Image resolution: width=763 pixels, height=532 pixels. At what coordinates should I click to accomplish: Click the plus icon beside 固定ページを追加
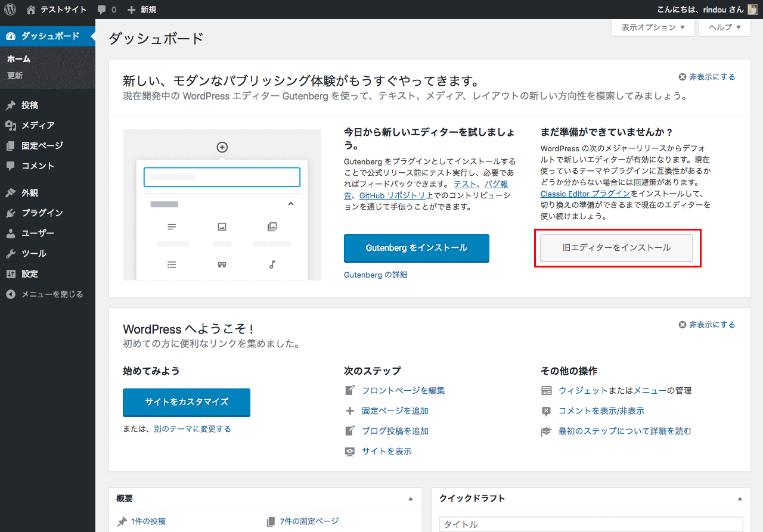coord(350,411)
